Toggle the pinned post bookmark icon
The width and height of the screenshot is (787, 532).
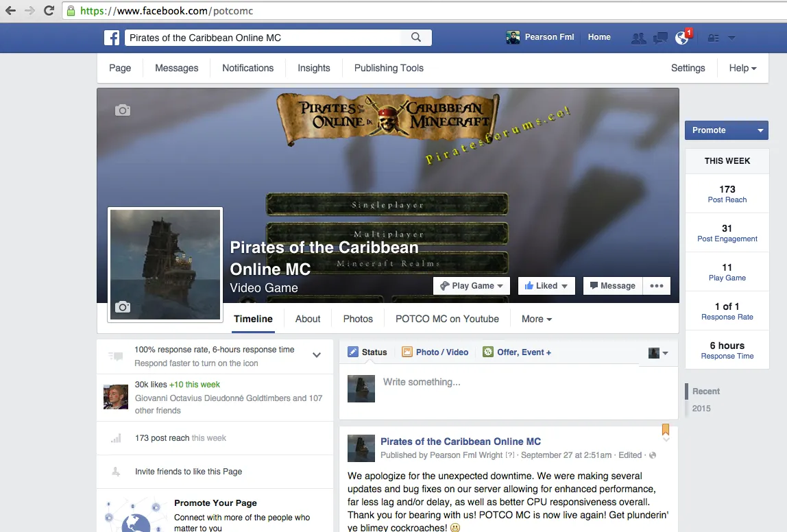coord(665,430)
